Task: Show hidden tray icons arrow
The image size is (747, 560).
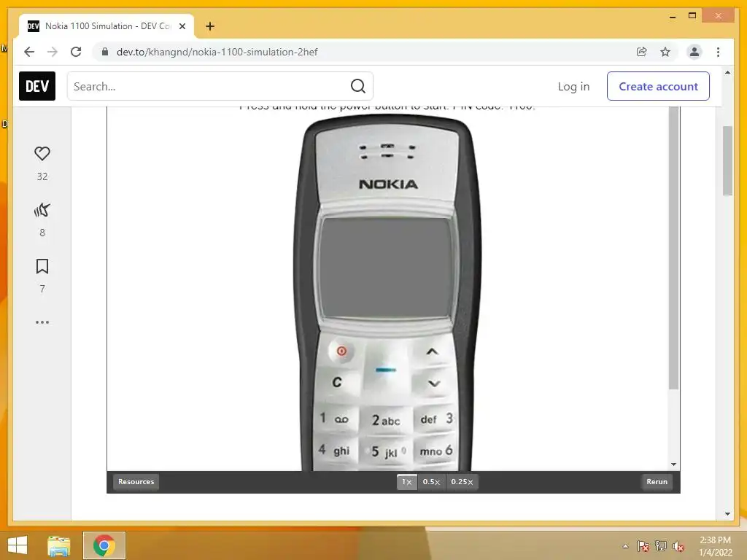Action: 625,546
